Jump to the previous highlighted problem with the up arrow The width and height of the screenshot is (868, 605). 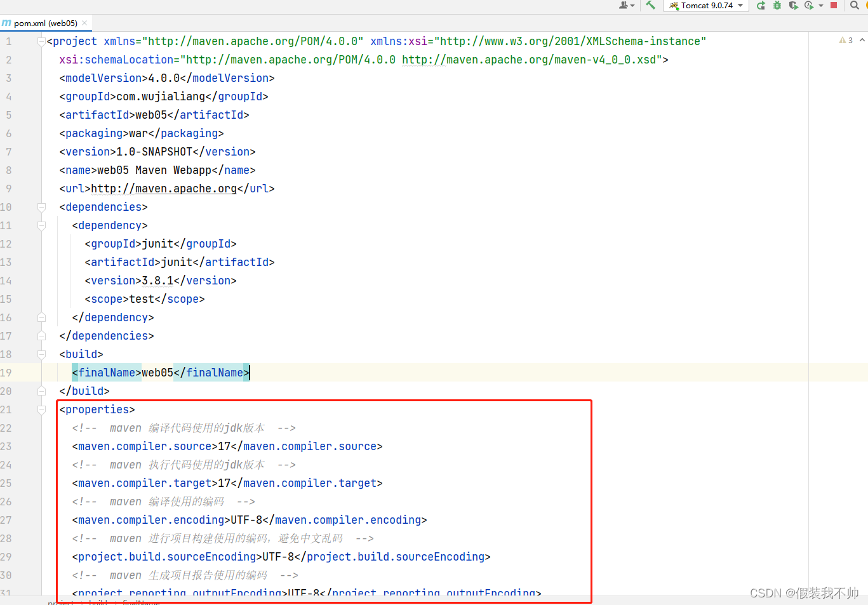(862, 40)
